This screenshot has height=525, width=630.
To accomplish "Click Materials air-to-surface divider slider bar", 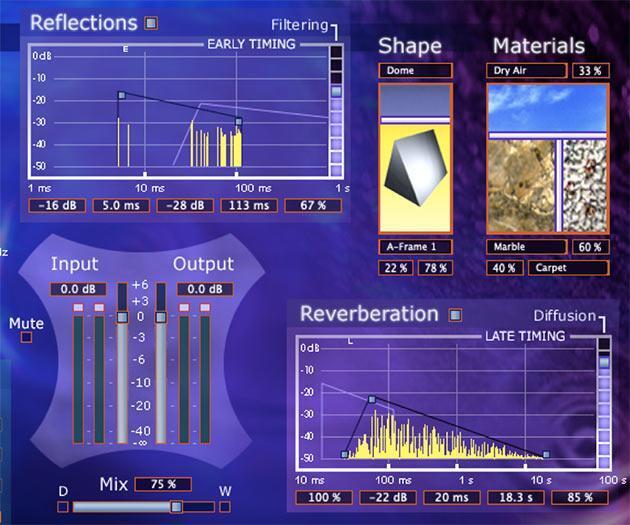I will click(x=547, y=135).
